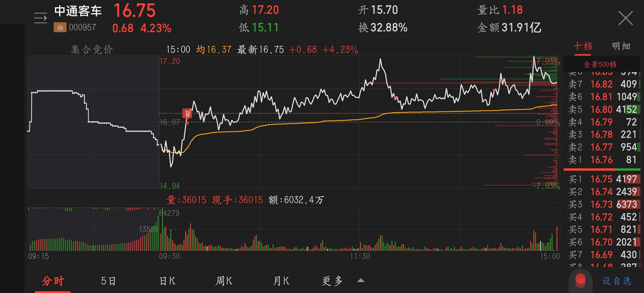Tap the margin trading 融 badge
Image resolution: width=644 pixels, height=293 pixels.
[x=60, y=27]
